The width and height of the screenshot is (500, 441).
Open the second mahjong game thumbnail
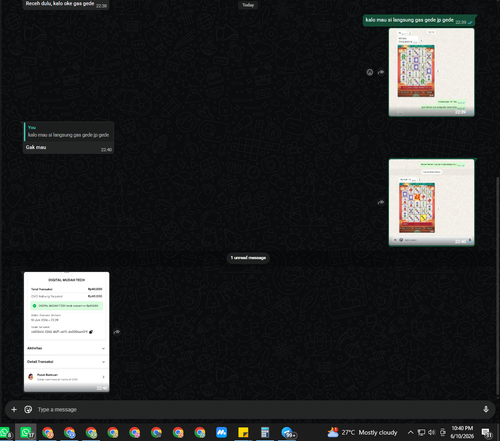tap(431, 202)
